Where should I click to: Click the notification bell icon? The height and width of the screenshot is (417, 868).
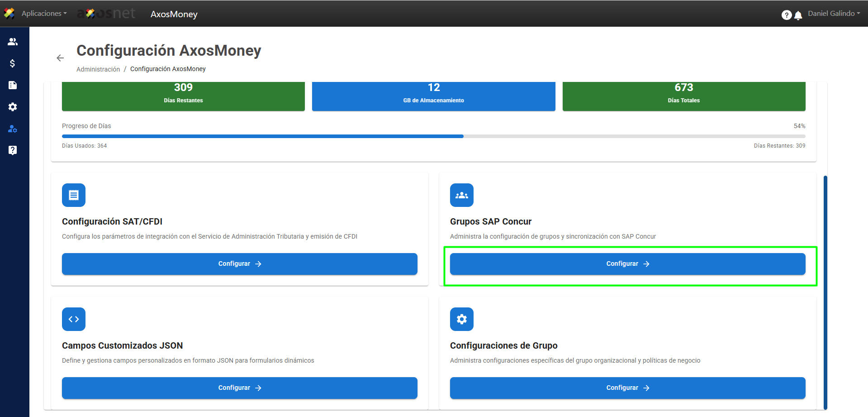798,15
